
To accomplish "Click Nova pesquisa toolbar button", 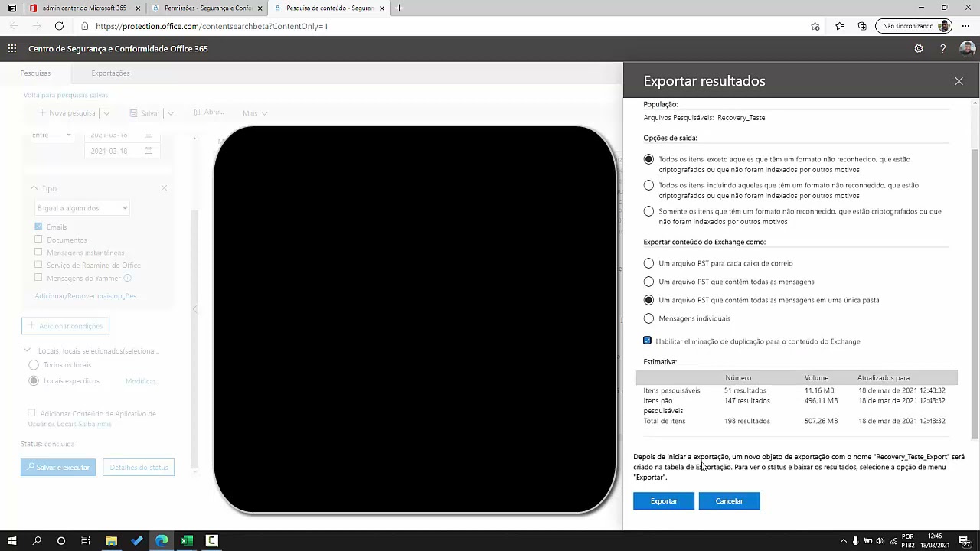I will point(67,113).
